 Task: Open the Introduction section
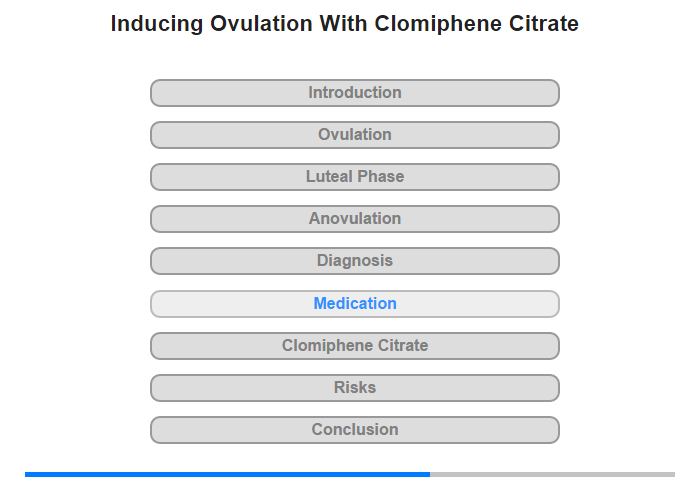tap(355, 93)
